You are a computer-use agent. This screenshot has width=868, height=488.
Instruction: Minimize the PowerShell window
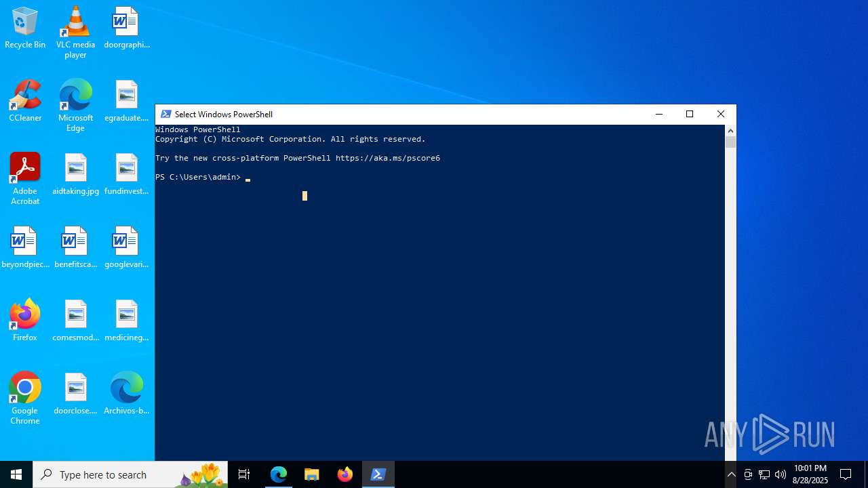pos(658,114)
